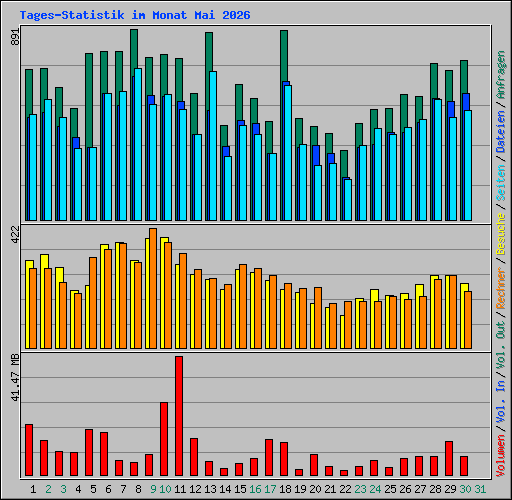
Task: Click the day 31 label on the axis
Action: (x=480, y=489)
